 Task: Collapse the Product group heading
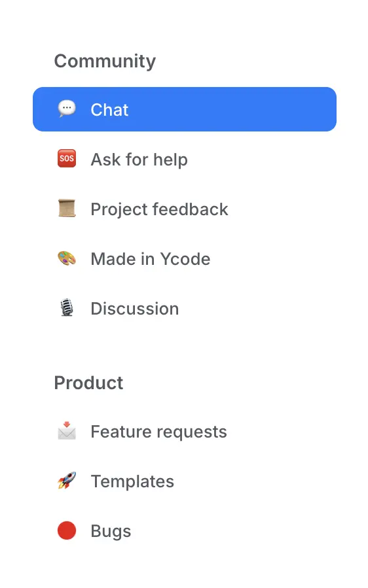pyautogui.click(x=88, y=383)
